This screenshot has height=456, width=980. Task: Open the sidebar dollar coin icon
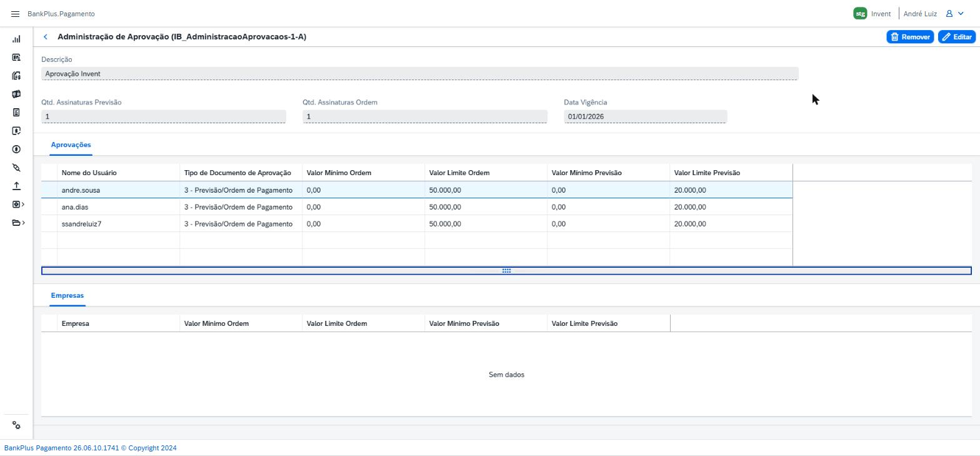(16, 149)
